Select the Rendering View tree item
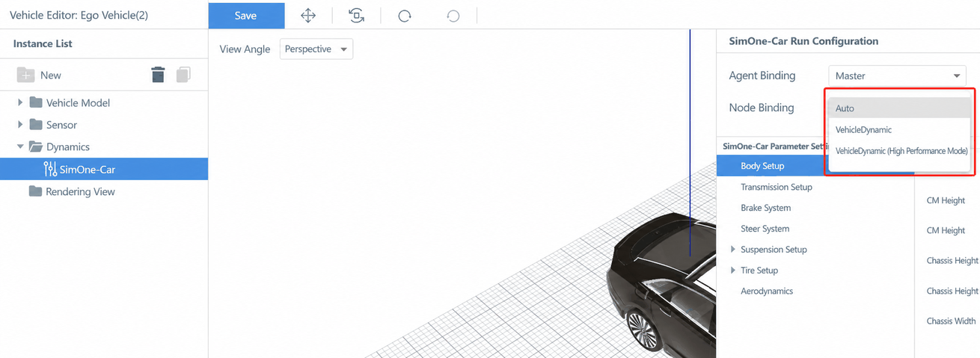980x358 pixels. click(80, 191)
